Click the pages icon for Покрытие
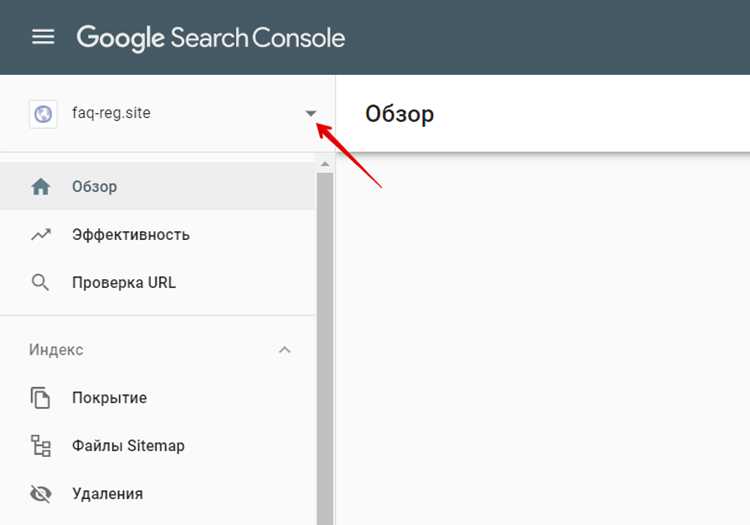The image size is (750, 525). [40, 398]
